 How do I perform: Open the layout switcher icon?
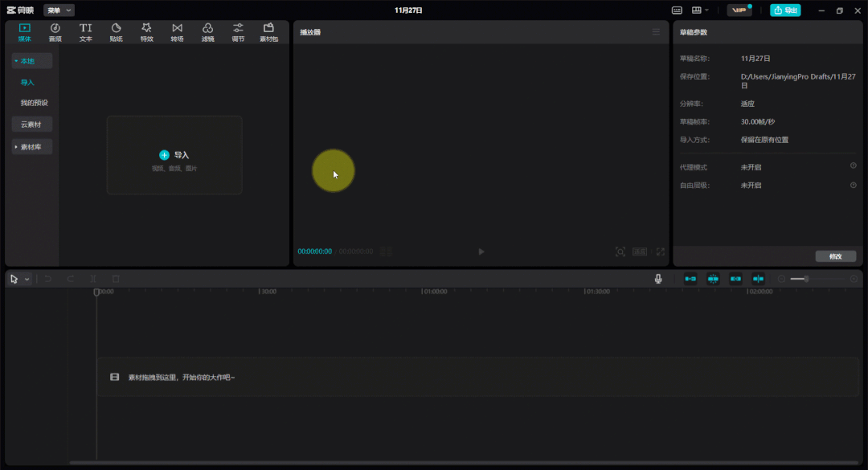pyautogui.click(x=696, y=10)
